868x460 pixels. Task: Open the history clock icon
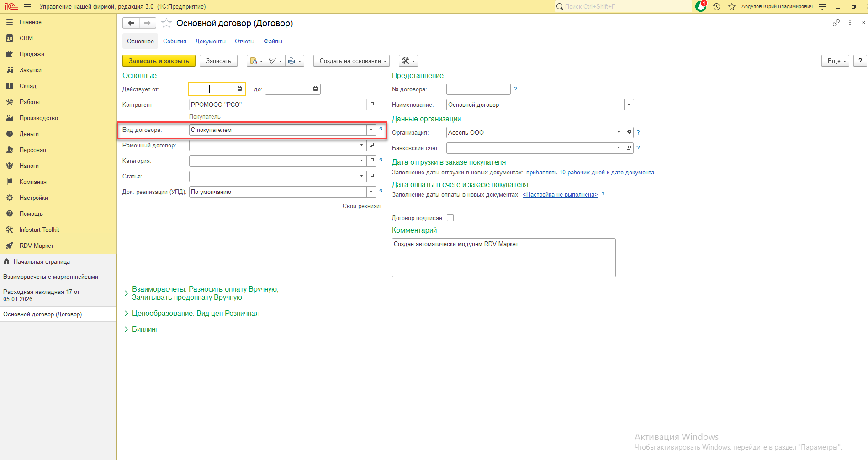716,7
